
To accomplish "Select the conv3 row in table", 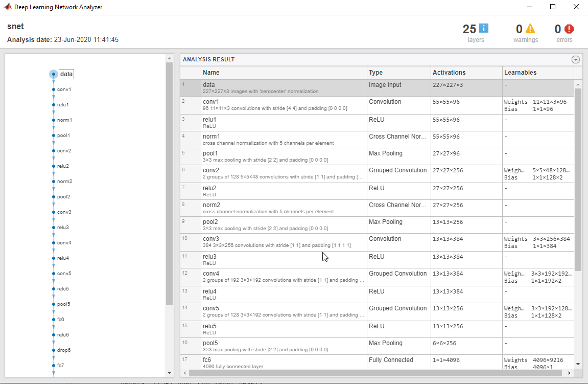I will point(284,242).
